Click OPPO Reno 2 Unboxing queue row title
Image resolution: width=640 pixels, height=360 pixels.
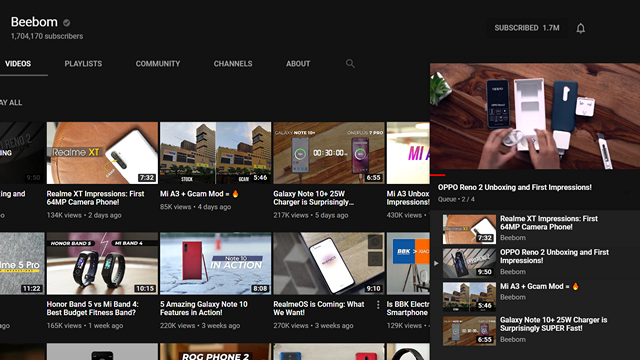(x=554, y=256)
